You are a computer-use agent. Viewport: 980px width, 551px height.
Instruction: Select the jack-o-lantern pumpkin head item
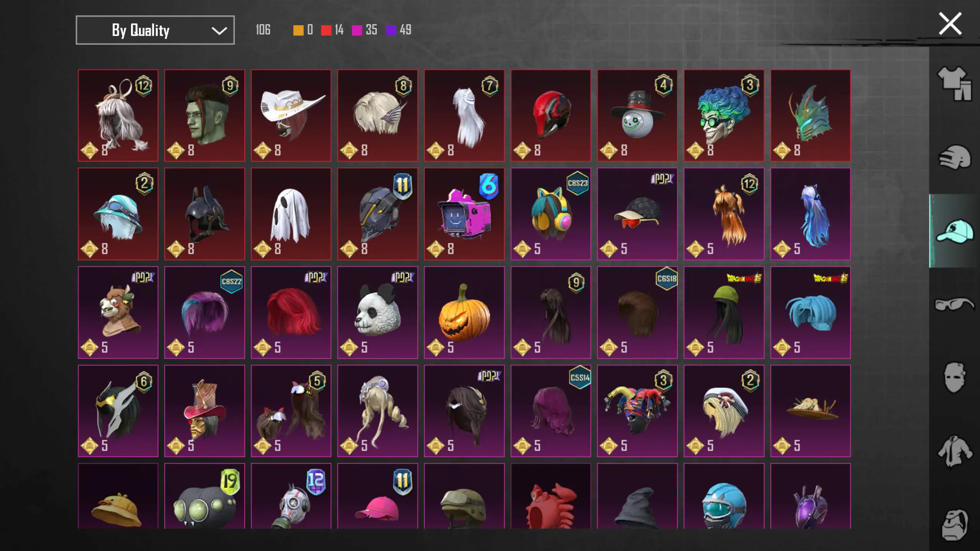pyautogui.click(x=464, y=312)
